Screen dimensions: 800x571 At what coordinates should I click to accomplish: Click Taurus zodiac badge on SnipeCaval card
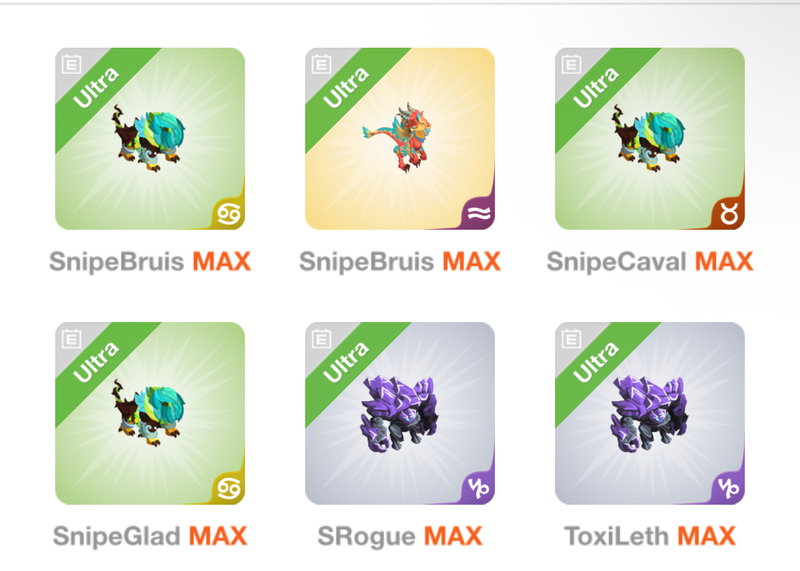coord(729,214)
